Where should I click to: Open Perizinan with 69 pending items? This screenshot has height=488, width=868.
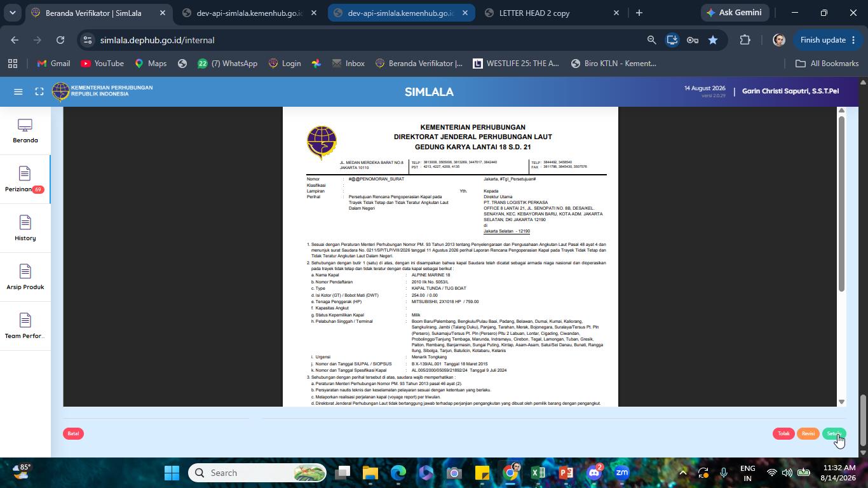[x=25, y=180]
